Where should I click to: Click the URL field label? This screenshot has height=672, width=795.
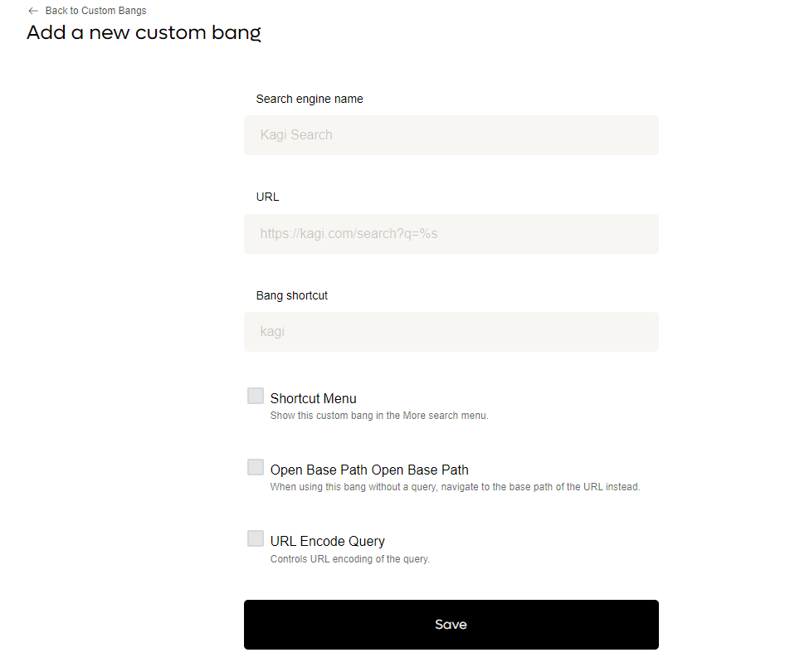tap(267, 197)
